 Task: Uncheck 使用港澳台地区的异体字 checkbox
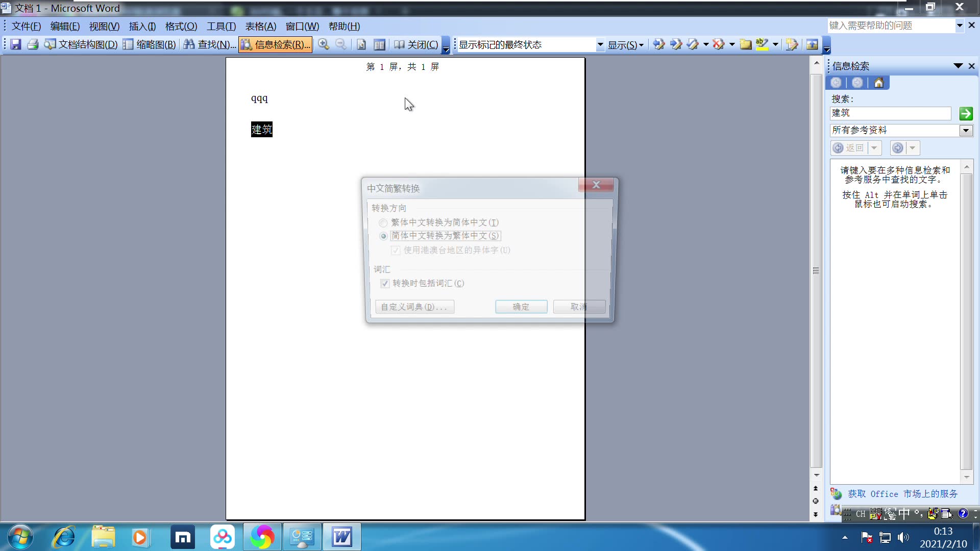(396, 250)
